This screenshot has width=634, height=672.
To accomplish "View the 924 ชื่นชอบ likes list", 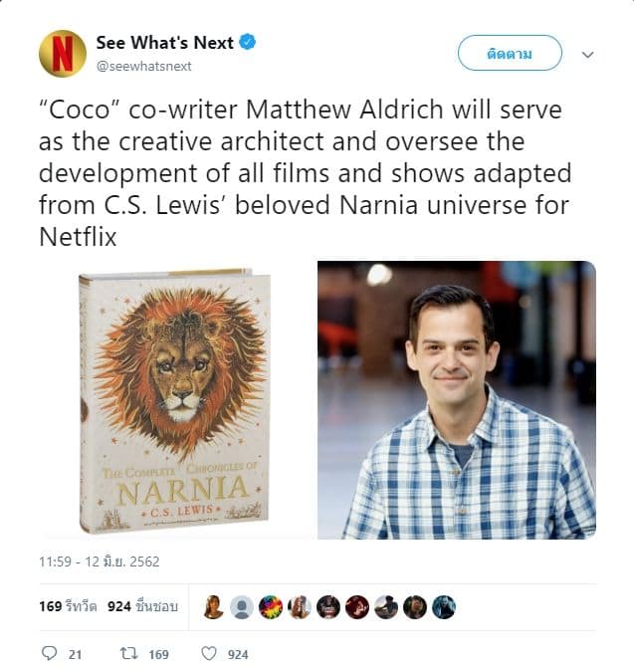I will pyautogui.click(x=142, y=606).
